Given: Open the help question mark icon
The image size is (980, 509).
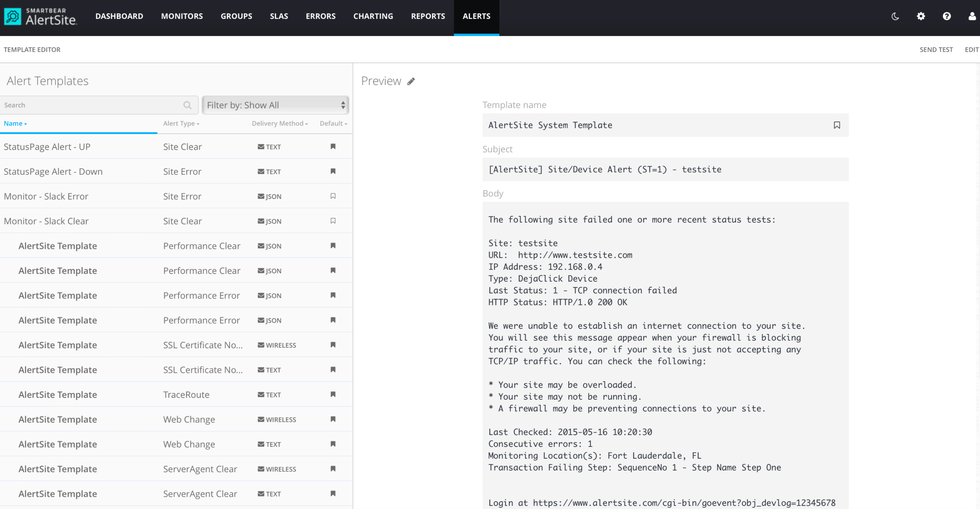Looking at the screenshot, I should coord(947,16).
